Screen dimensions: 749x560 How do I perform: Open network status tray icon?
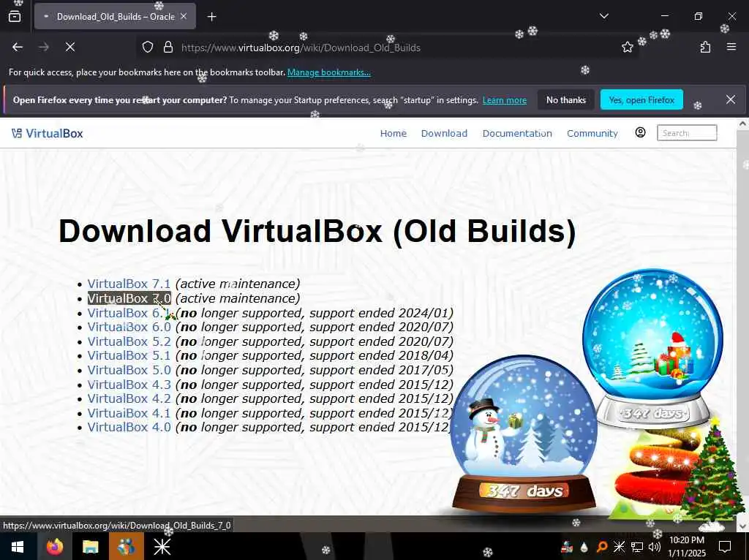click(x=637, y=547)
